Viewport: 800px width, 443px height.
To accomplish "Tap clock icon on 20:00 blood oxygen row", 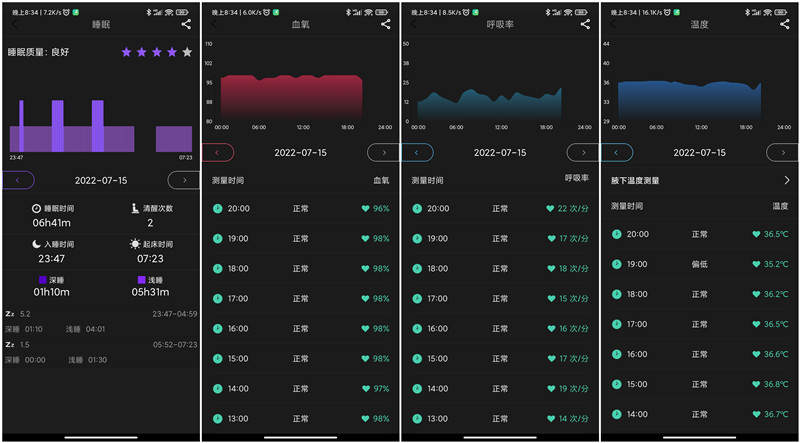I will tap(218, 209).
